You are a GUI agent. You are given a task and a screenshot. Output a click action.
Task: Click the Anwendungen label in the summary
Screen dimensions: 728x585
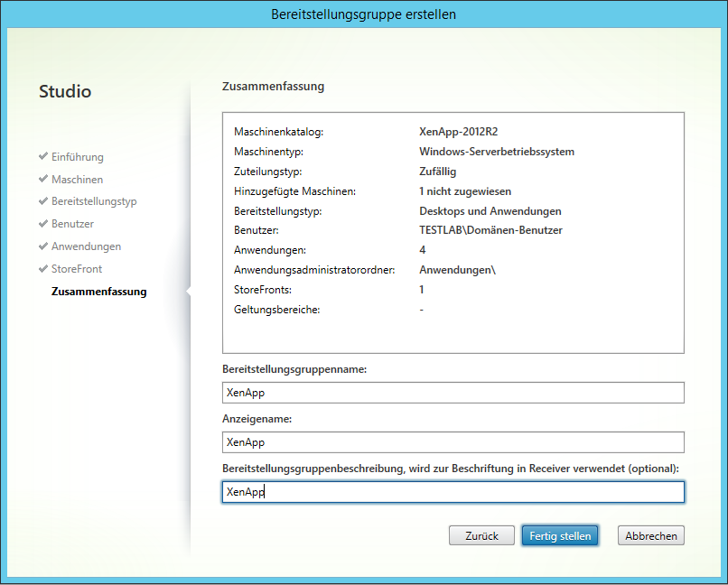[270, 250]
